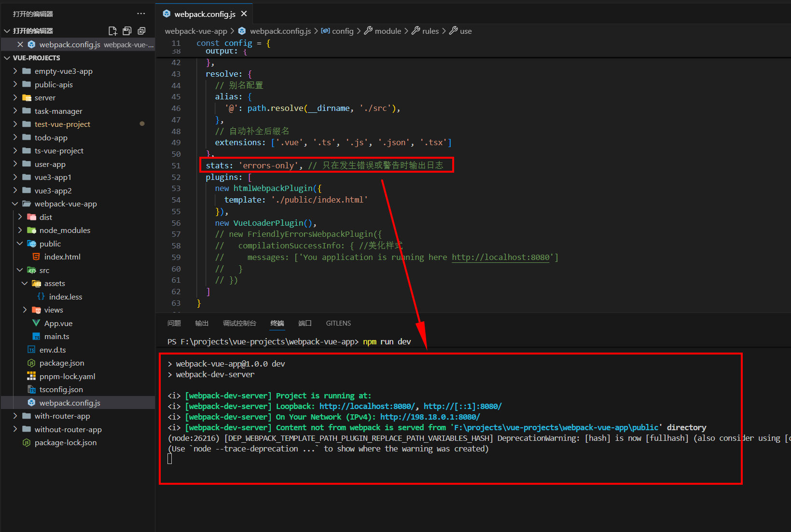Click the node_modules folder icon

(32, 230)
